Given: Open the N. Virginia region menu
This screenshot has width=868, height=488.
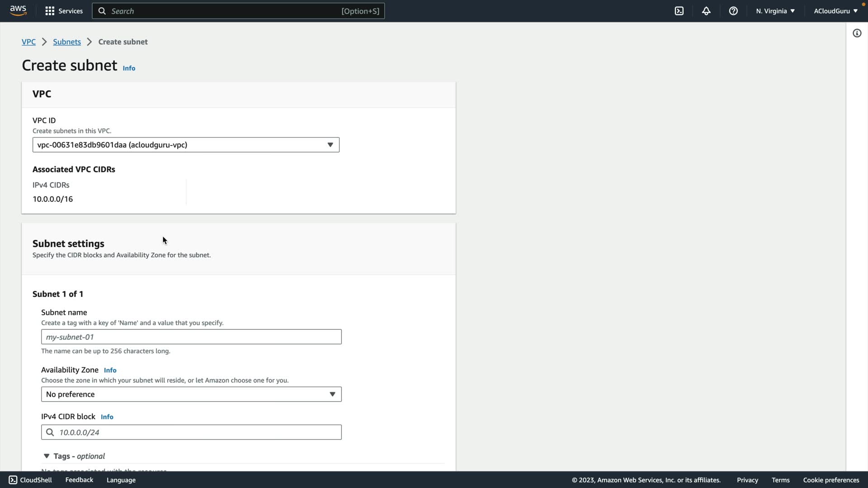Looking at the screenshot, I should point(775,11).
